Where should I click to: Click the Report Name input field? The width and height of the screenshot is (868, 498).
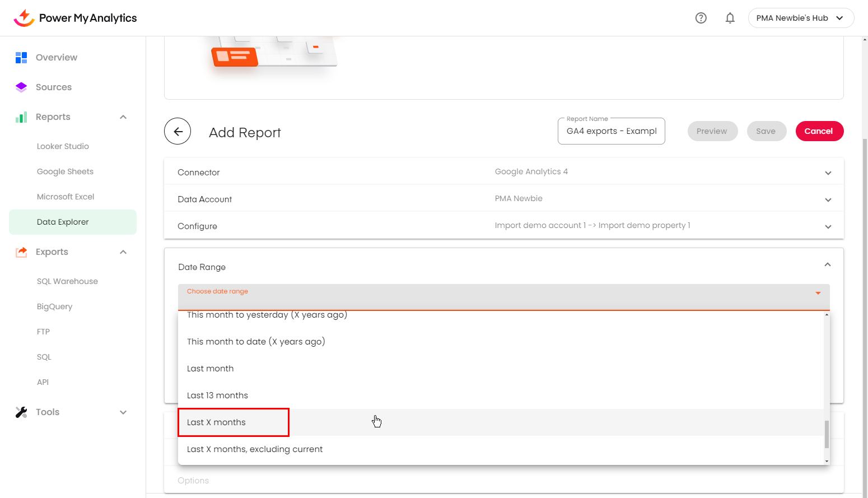(x=611, y=132)
